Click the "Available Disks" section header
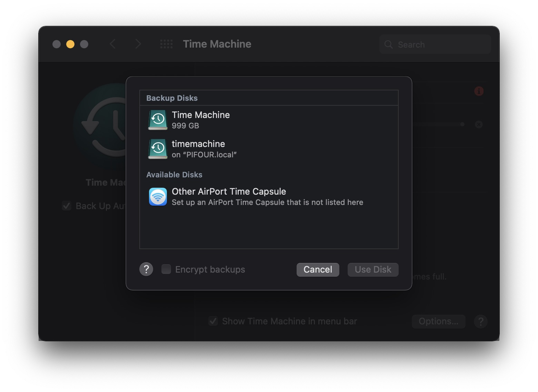 [x=174, y=175]
